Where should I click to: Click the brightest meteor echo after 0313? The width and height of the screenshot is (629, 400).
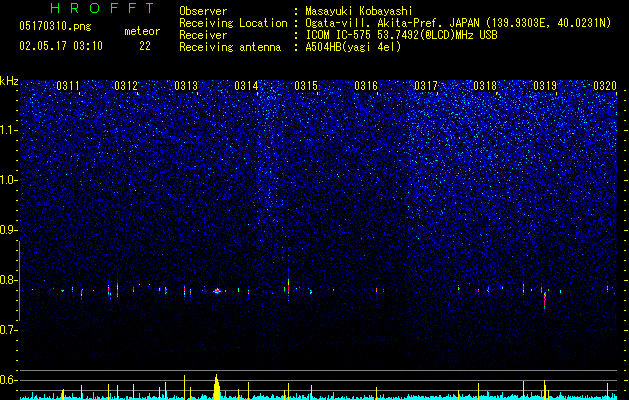(217, 291)
